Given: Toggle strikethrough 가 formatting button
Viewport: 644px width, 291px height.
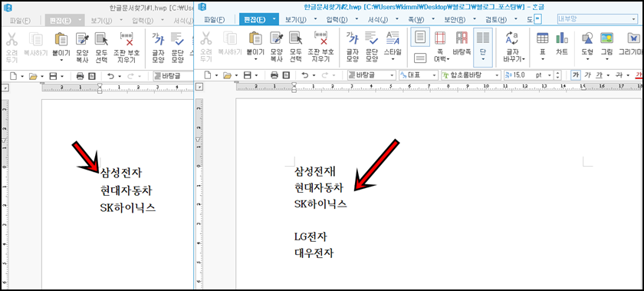Looking at the screenshot, I should [x=619, y=75].
